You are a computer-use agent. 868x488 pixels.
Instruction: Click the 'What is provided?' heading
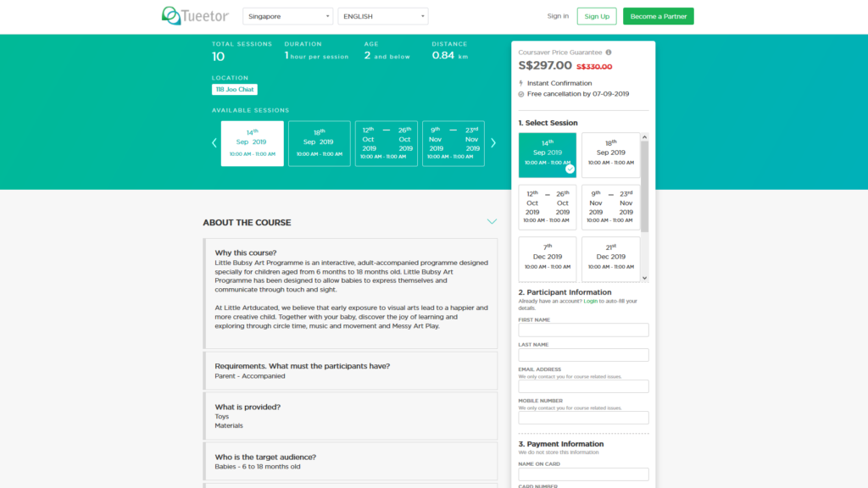point(248,407)
